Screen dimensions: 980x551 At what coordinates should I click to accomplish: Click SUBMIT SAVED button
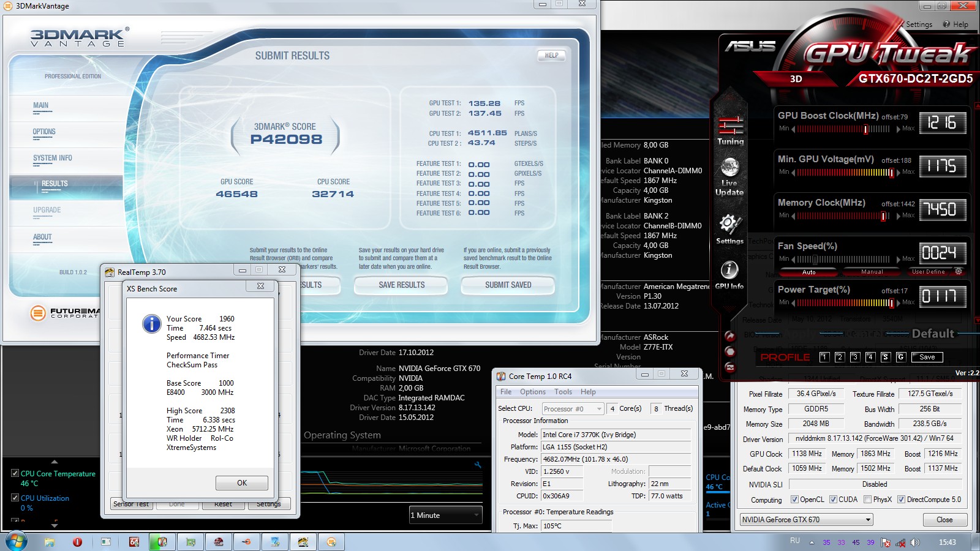point(508,285)
